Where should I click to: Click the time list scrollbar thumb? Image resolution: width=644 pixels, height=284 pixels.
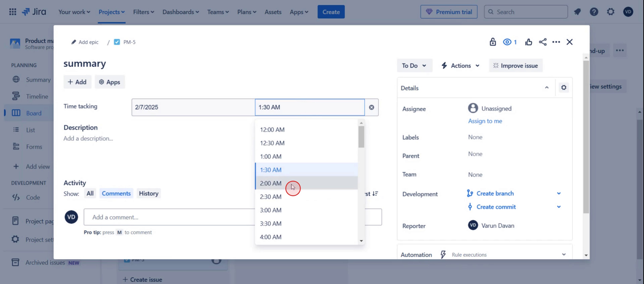pyautogui.click(x=361, y=137)
